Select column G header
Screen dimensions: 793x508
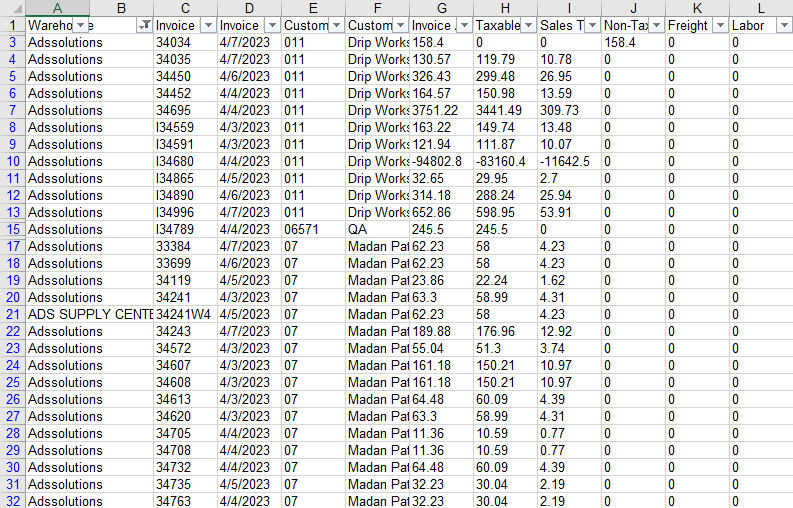(x=442, y=8)
